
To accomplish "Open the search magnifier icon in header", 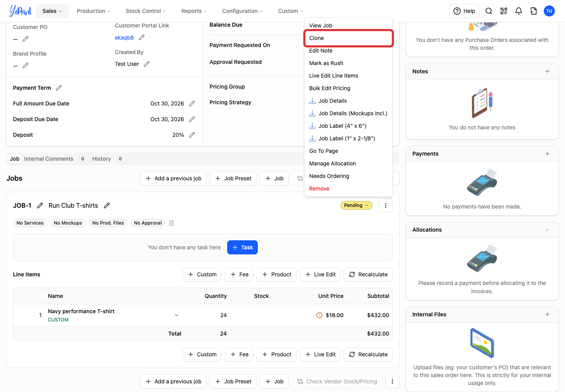I will coord(488,11).
